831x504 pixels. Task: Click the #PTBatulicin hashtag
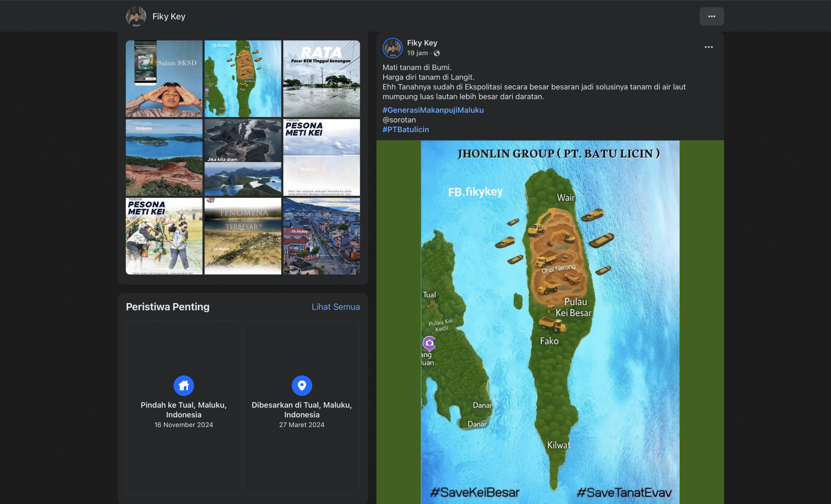pos(405,129)
